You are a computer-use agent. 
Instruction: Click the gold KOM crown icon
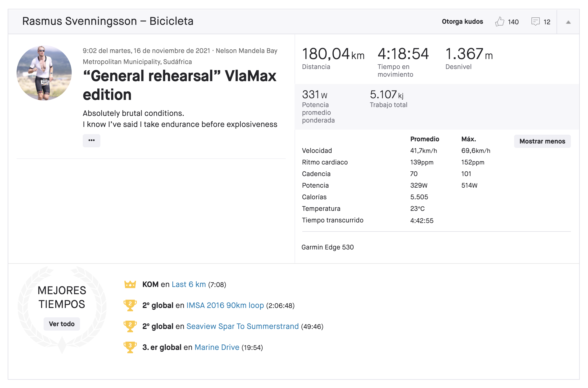(x=130, y=284)
